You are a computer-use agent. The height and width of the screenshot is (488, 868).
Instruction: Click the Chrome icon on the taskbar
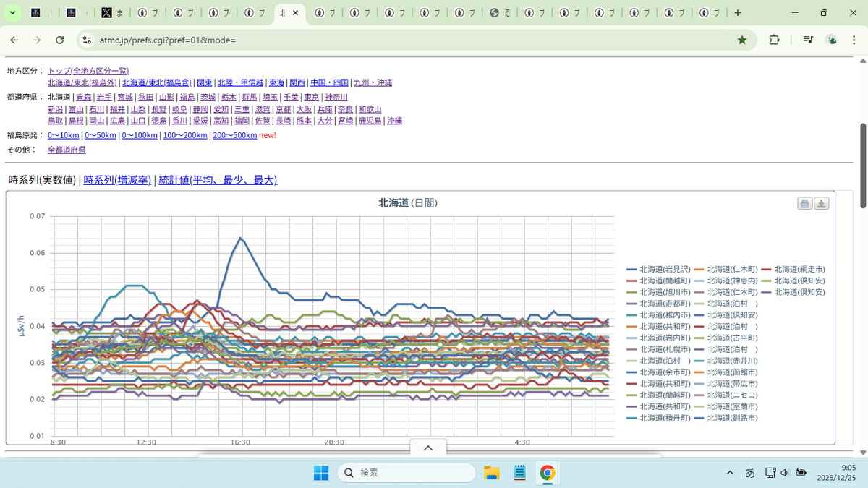[548, 473]
